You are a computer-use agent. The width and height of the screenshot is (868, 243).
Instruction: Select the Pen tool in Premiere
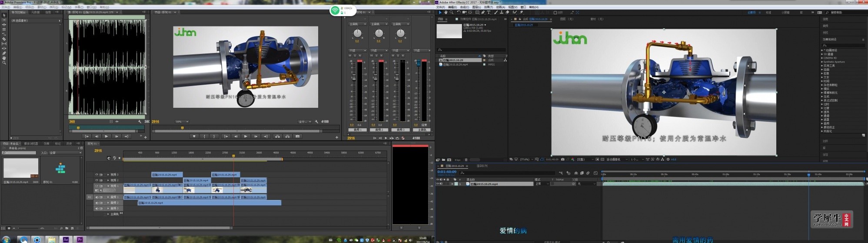coord(4,53)
